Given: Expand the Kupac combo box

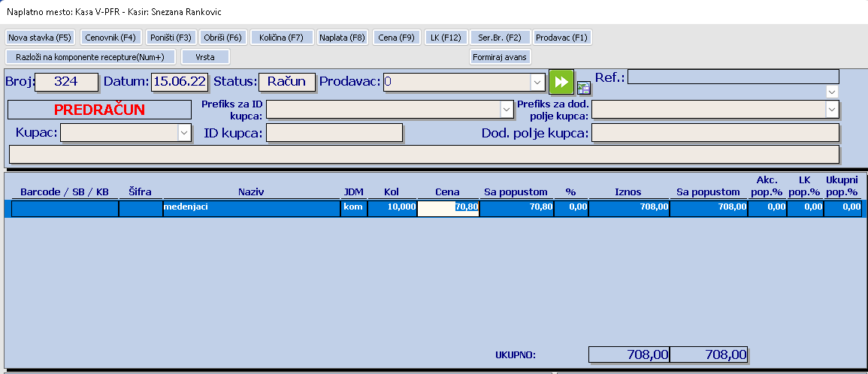Looking at the screenshot, I should coord(184,133).
